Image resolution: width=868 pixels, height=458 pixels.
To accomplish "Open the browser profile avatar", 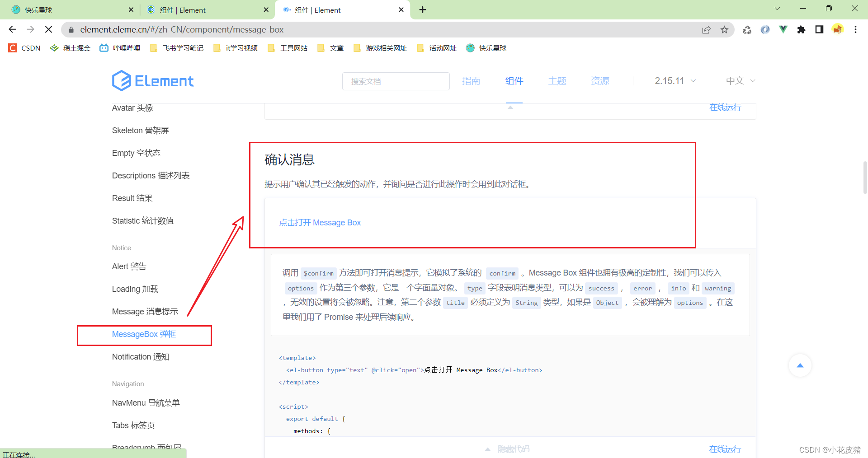I will pos(838,30).
